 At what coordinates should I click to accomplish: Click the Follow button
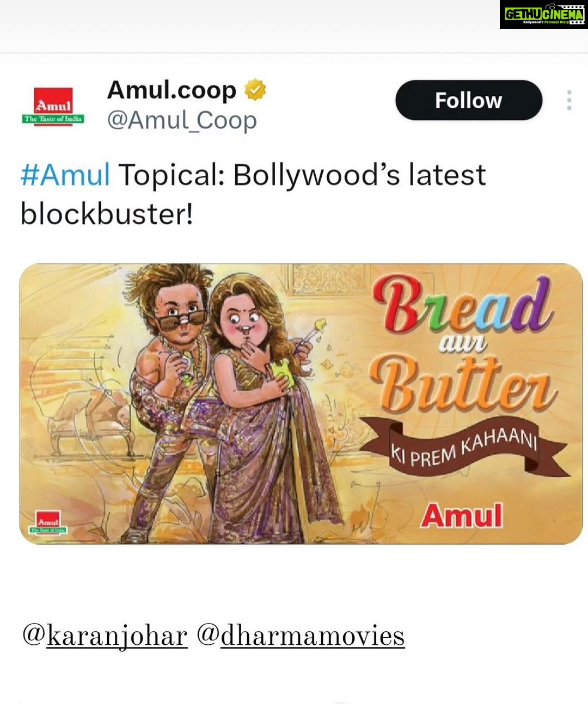click(469, 100)
